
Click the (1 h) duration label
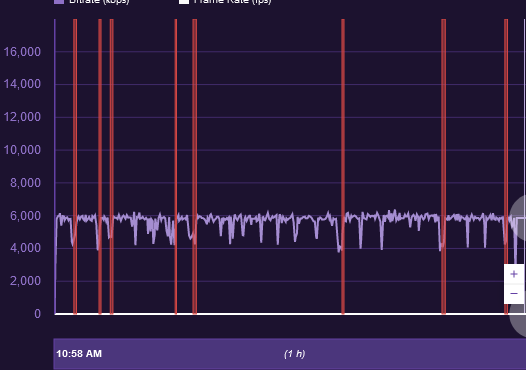pos(295,354)
